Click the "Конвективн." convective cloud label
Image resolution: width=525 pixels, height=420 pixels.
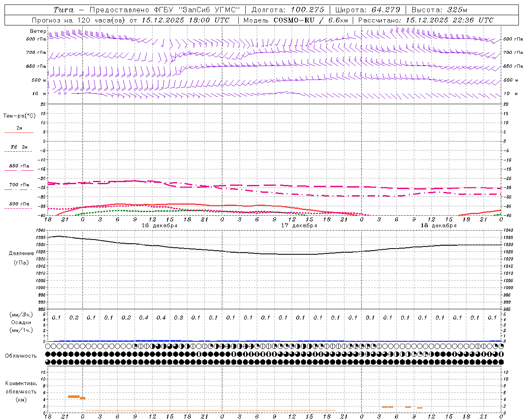click(x=21, y=383)
